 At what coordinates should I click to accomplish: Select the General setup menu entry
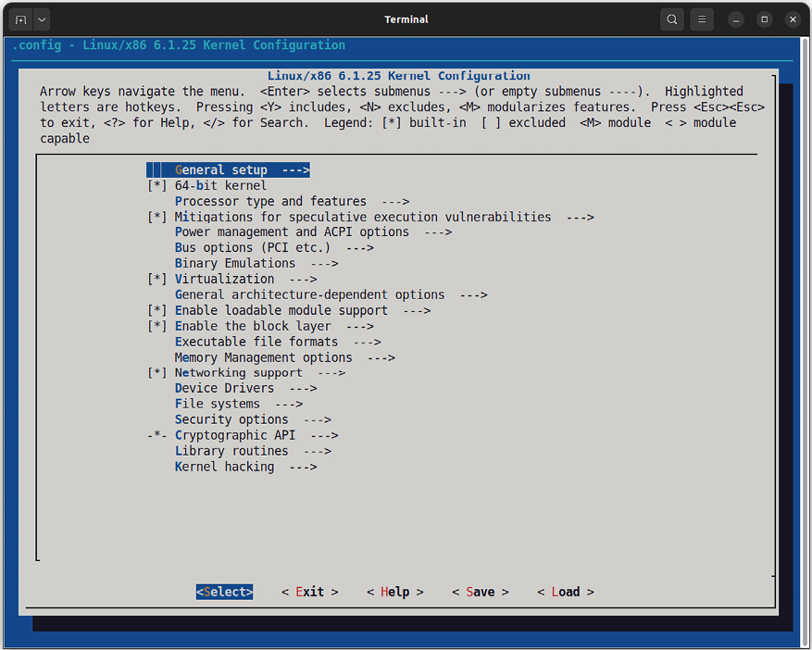229,169
